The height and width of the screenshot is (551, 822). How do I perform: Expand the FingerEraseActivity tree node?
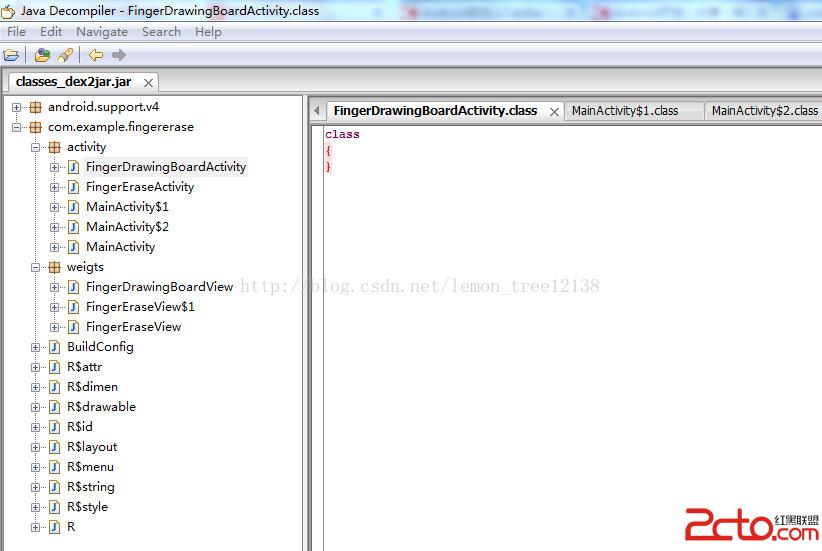55,187
